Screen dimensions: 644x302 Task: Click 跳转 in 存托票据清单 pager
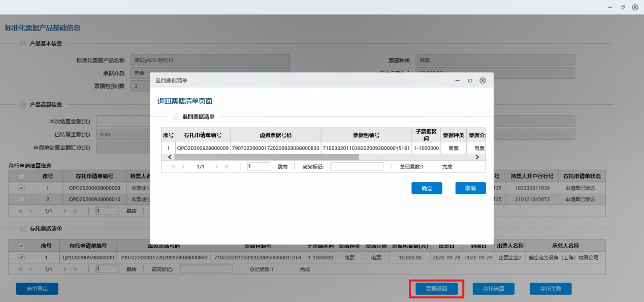click(132, 269)
